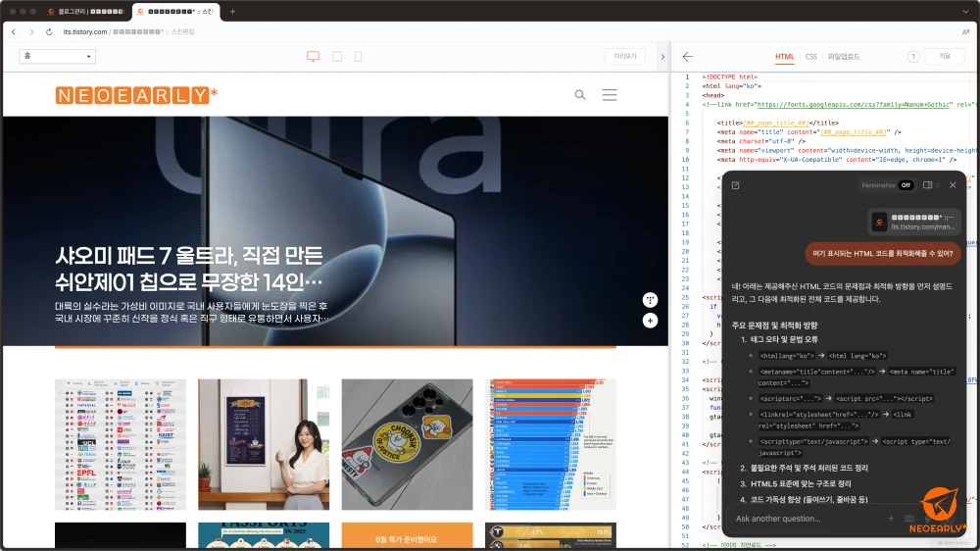
Task: Click the meta charset utf-8 code line
Action: pos(760,141)
